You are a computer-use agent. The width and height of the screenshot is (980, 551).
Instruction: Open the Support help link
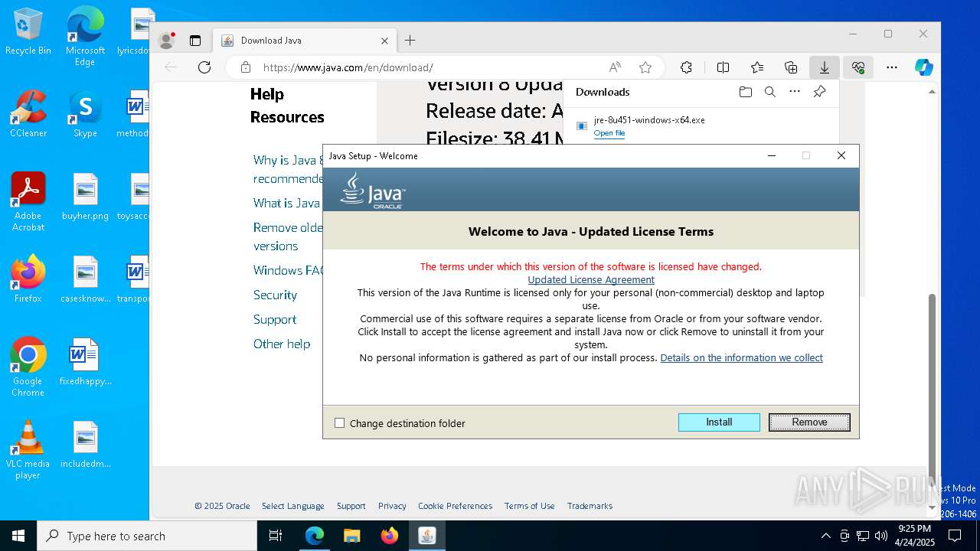(275, 319)
